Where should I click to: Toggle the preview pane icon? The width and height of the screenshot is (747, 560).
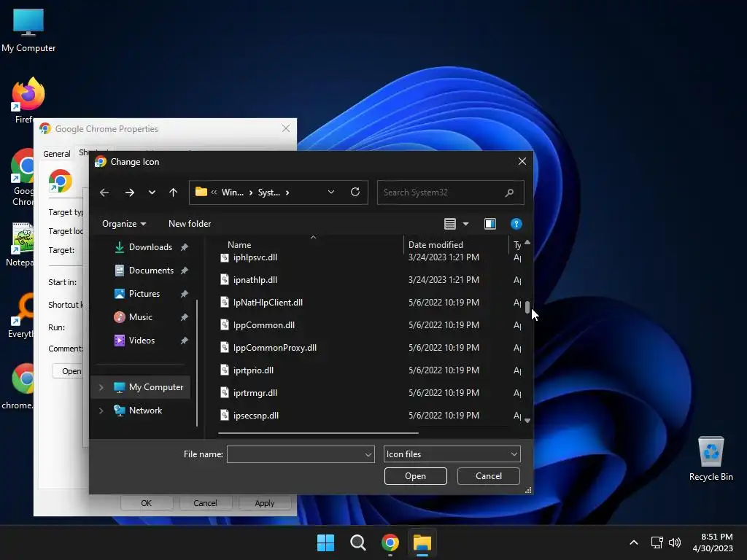coord(490,224)
